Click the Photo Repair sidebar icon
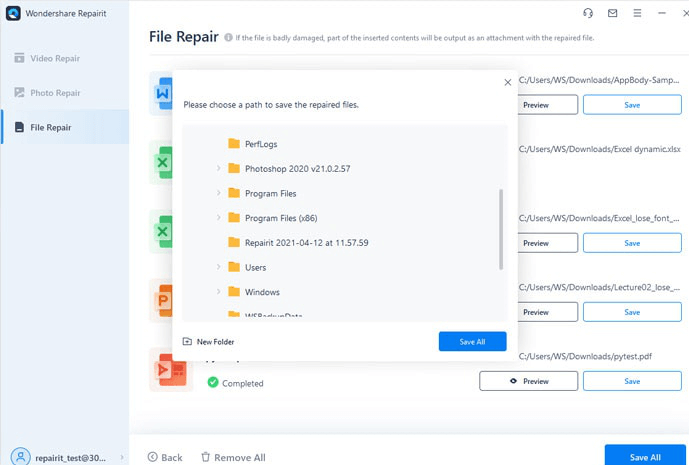689x465 pixels. tap(19, 92)
